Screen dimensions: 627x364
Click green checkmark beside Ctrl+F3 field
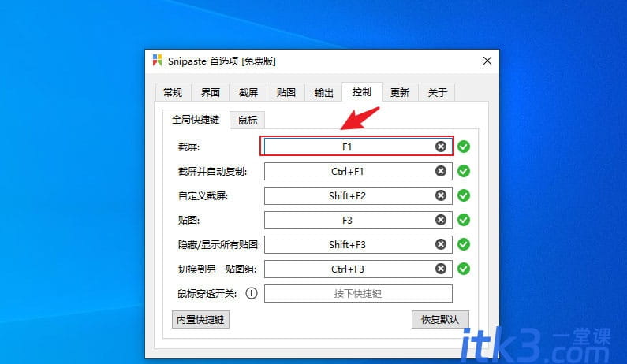(464, 269)
